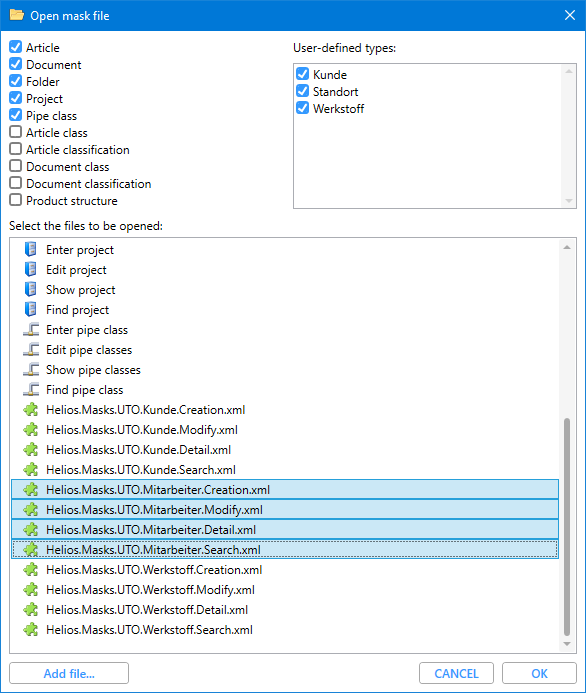The height and width of the screenshot is (693, 586).
Task: Select the Enter pipe class entry
Action: [285, 330]
